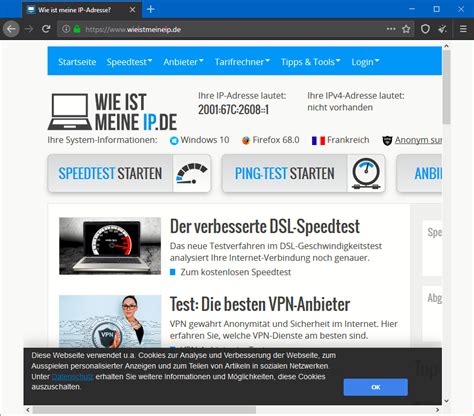The height and width of the screenshot is (416, 474).
Task: Click the Anonym surfen shield icon
Action: [x=387, y=140]
